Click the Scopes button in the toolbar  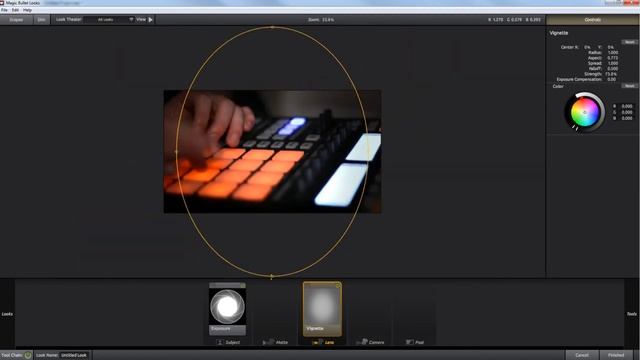click(16, 20)
